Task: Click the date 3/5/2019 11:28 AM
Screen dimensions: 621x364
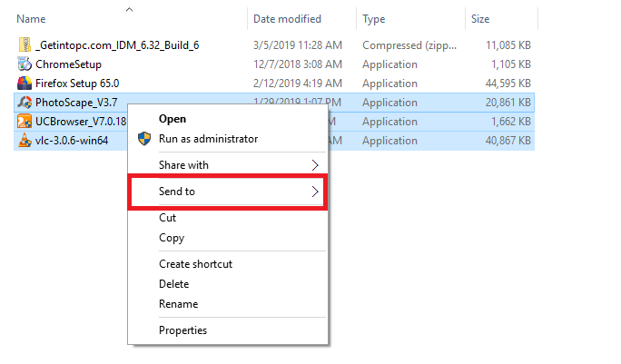Action: pyautogui.click(x=298, y=45)
